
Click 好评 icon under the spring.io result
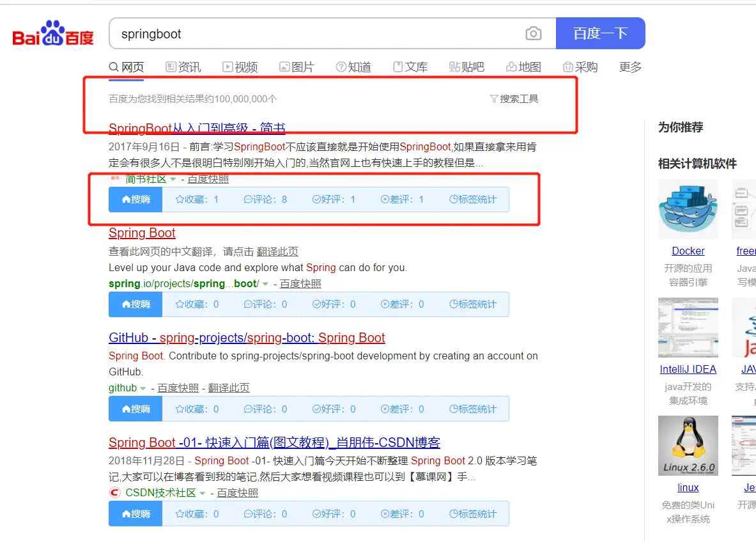(316, 304)
